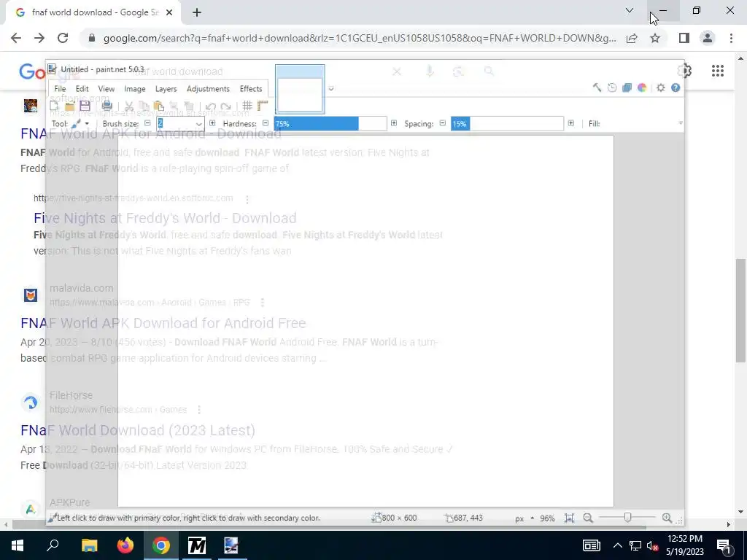Open the View menu in paint.net

(107, 89)
